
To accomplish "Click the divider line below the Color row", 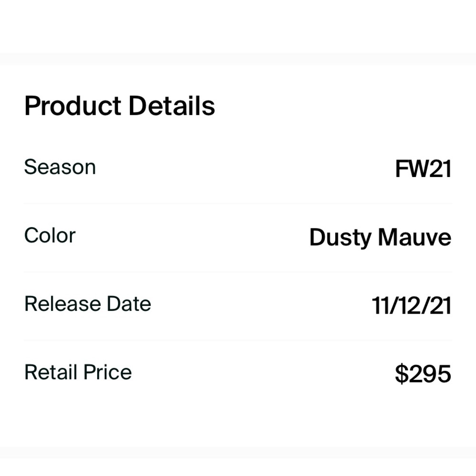I will [x=238, y=272].
